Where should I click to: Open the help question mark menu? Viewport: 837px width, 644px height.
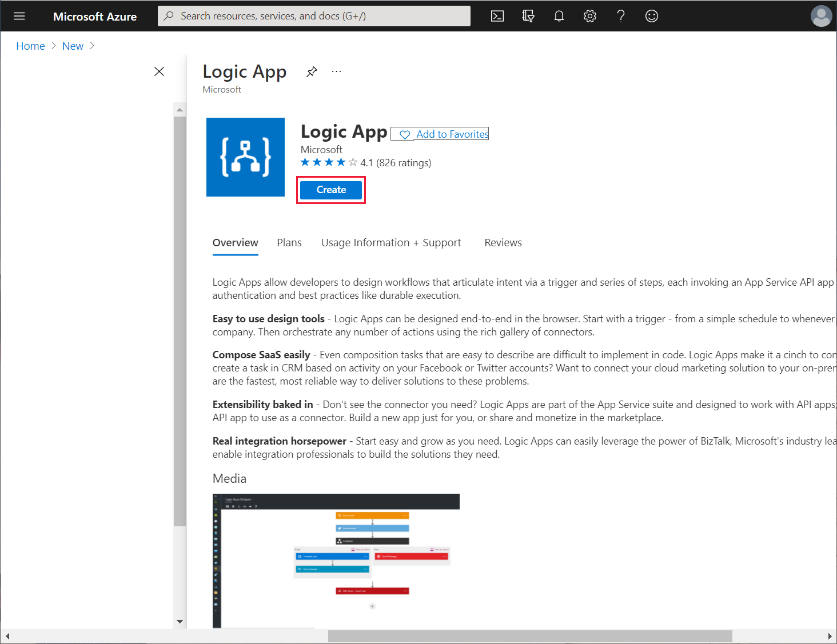coord(621,16)
